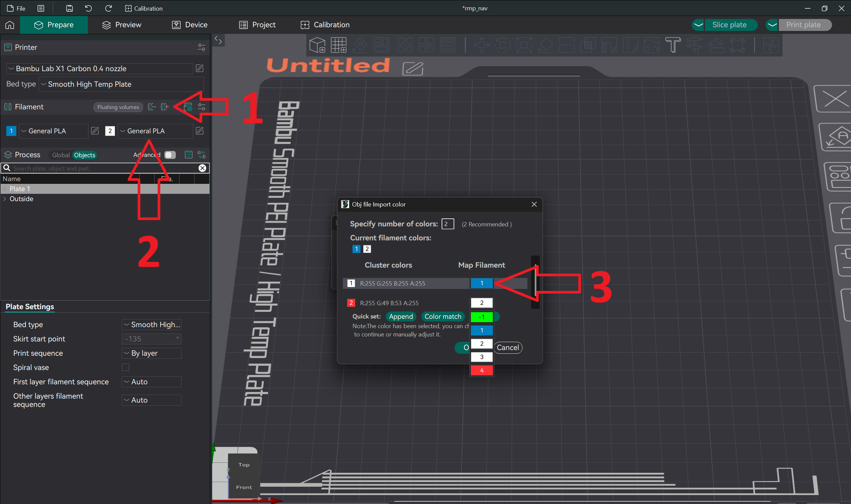This screenshot has height=504, width=851.
Task: Click the Color match quick set button
Action: coord(442,316)
